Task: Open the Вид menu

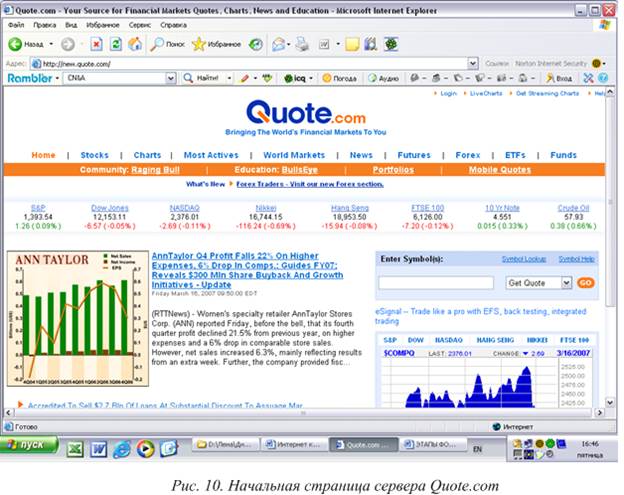Action: point(71,25)
